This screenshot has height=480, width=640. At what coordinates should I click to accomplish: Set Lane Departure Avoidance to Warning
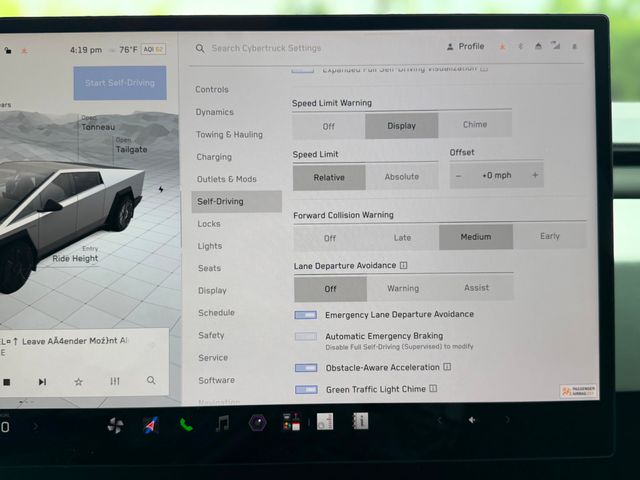tap(403, 288)
